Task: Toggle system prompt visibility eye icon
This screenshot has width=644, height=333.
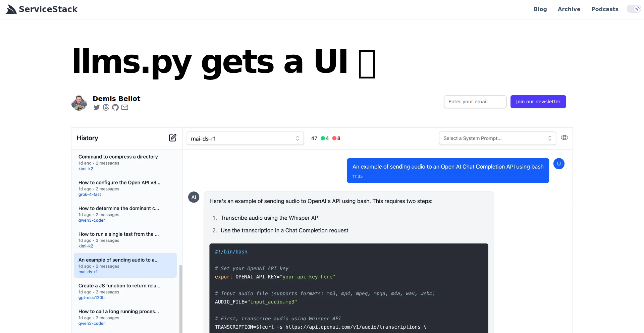Action: (565, 138)
